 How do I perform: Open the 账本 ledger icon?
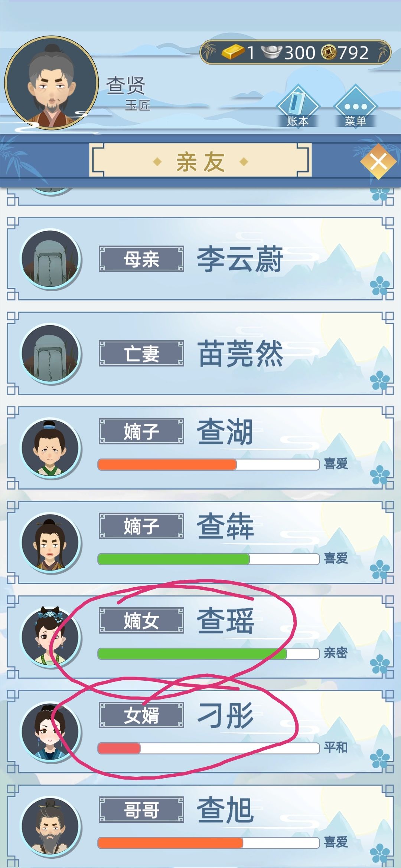(297, 106)
